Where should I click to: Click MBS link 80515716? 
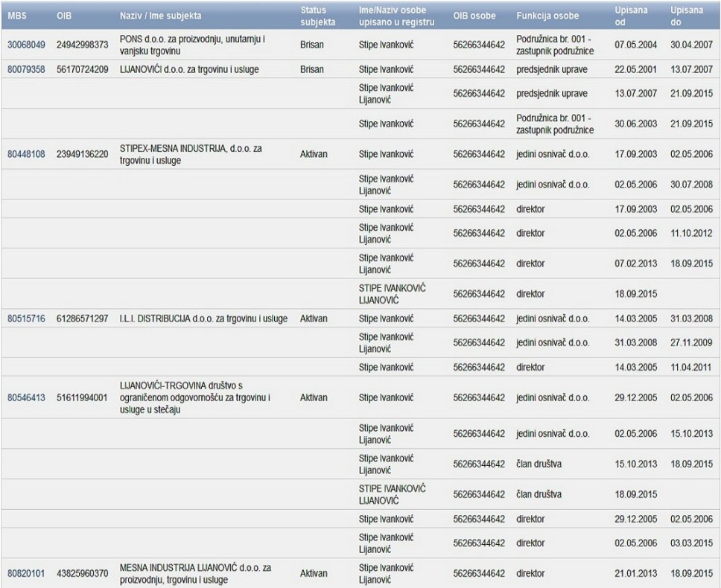tap(26, 319)
